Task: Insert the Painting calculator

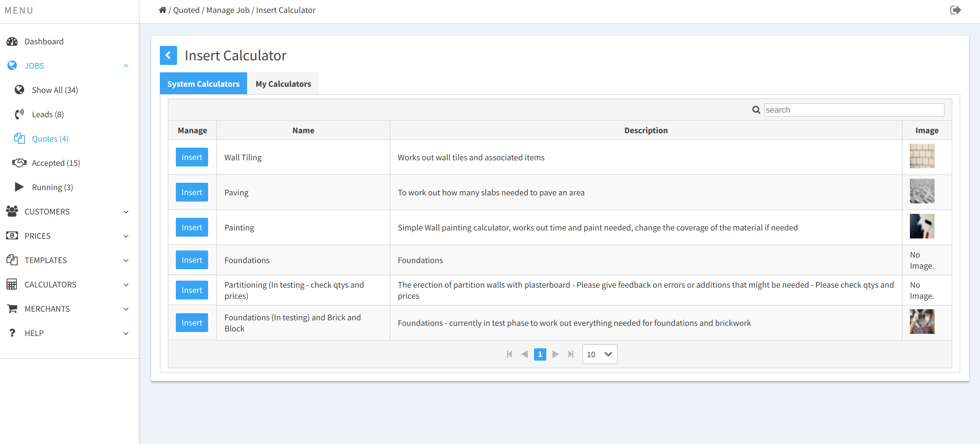Action: pos(192,227)
